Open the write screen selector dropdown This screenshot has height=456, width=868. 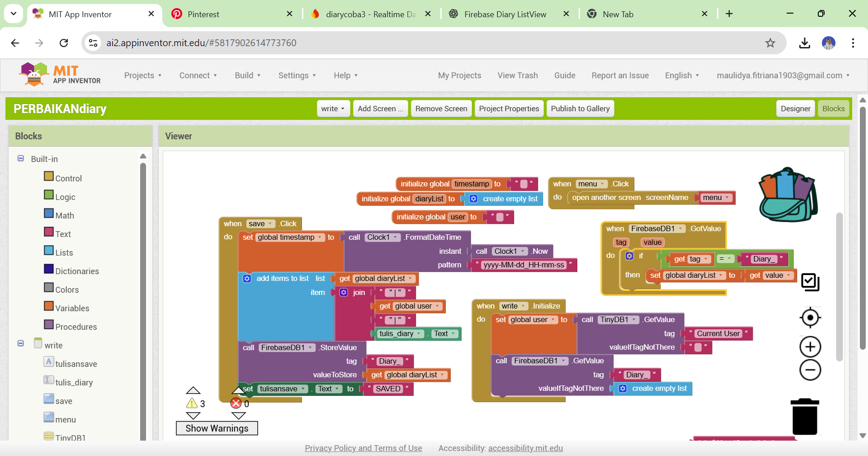coord(333,109)
